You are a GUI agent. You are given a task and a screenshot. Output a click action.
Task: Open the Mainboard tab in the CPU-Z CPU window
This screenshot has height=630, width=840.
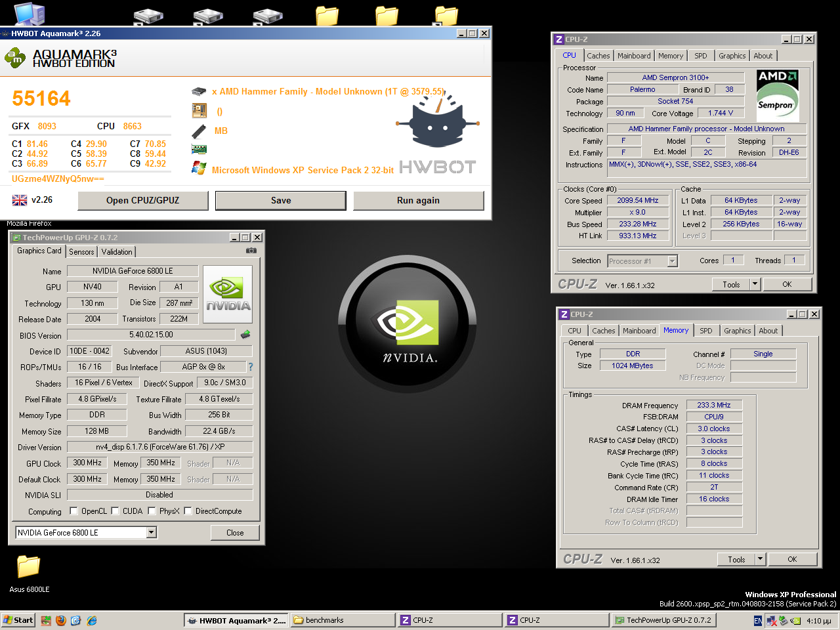point(634,56)
